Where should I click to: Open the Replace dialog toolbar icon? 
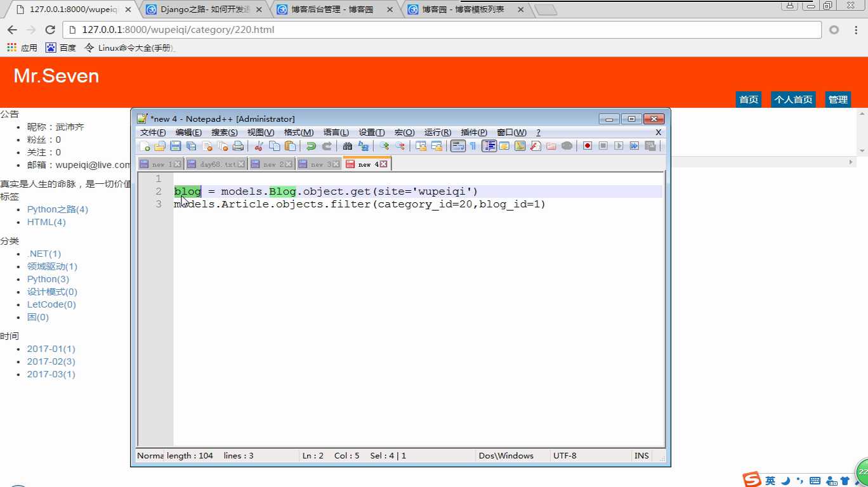click(x=363, y=146)
